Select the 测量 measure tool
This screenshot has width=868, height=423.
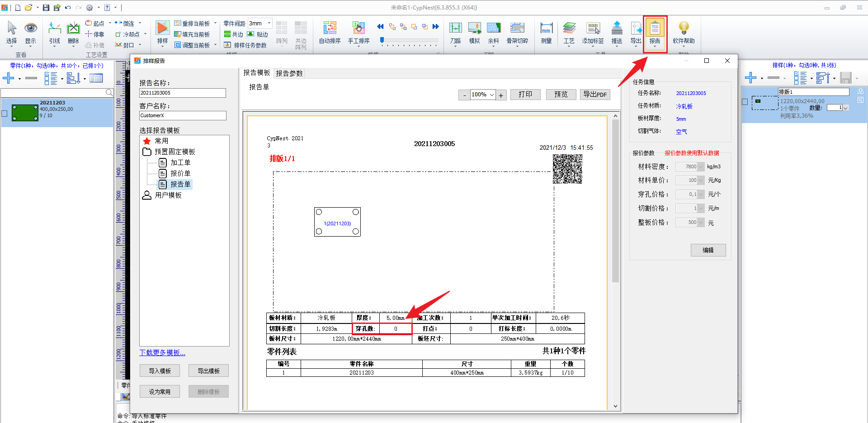point(547,33)
